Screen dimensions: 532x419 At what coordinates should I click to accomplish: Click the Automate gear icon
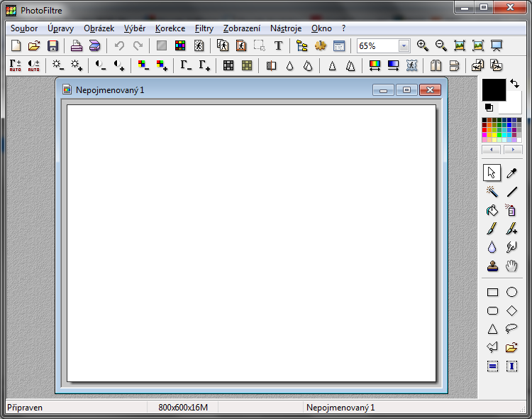pyautogui.click(x=321, y=45)
